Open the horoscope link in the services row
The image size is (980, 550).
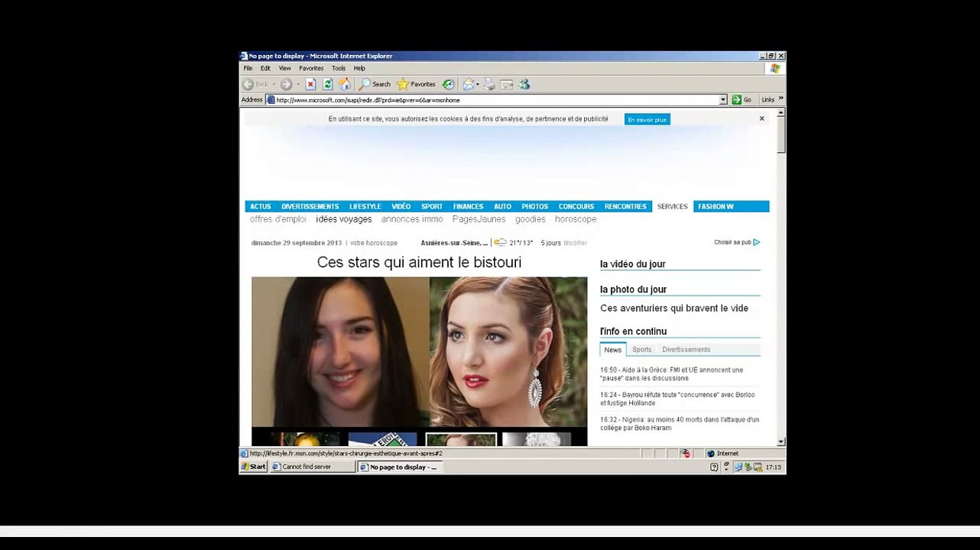click(x=576, y=219)
